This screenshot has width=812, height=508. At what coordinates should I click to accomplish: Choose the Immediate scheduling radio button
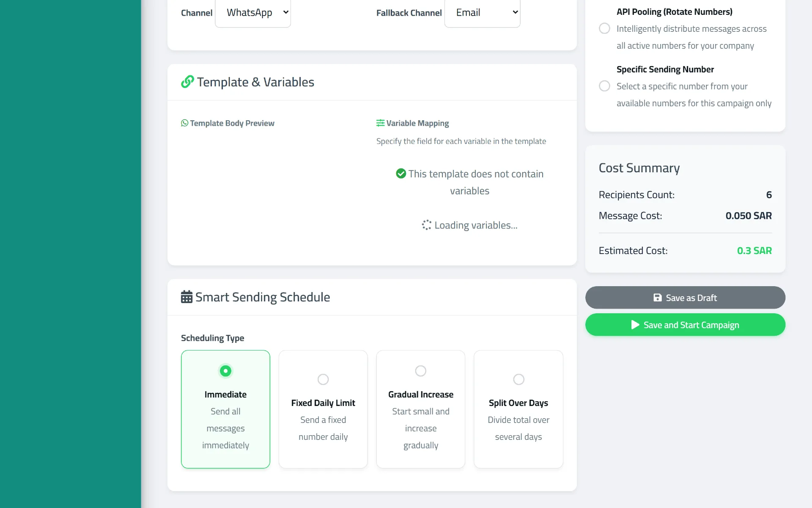coord(225,371)
